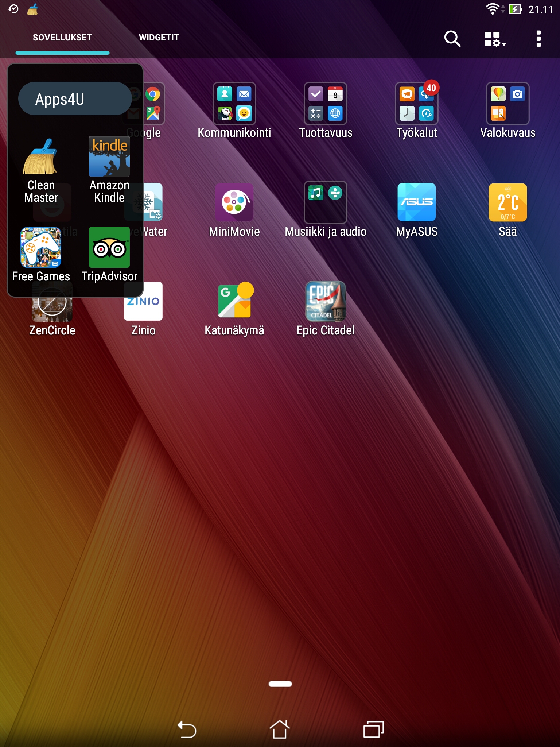The height and width of the screenshot is (747, 560).
Task: Tap the clock showing 21.11
Action: pos(541,9)
